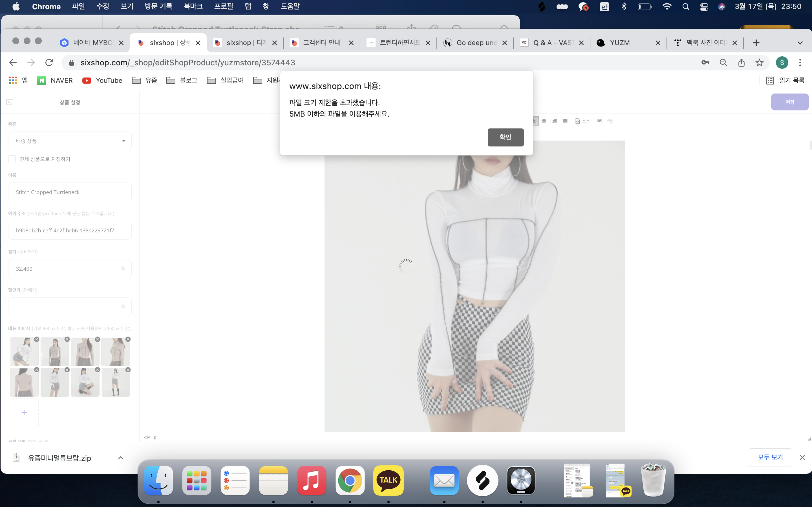812x507 pixels.
Task: Click the Stitch Cropped Turtleneck name field
Action: coord(70,192)
